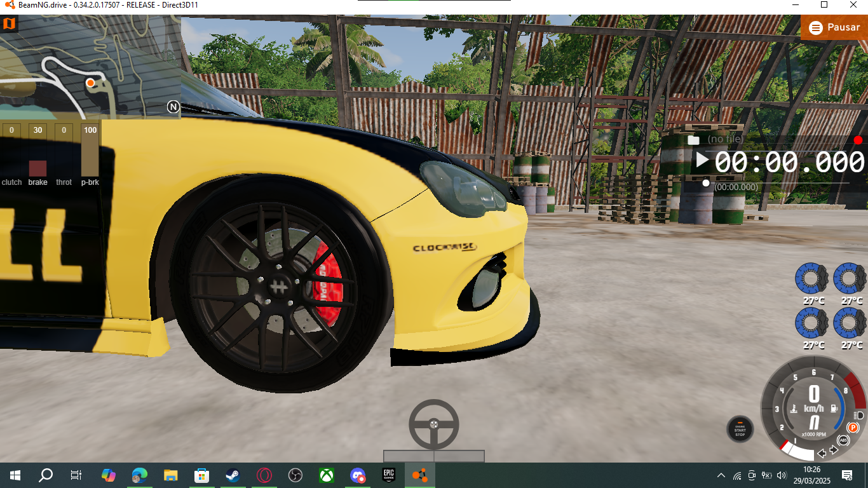Viewport: 868px width, 488px height.
Task: Click the bottom-right brake thermal icon
Action: tap(850, 323)
